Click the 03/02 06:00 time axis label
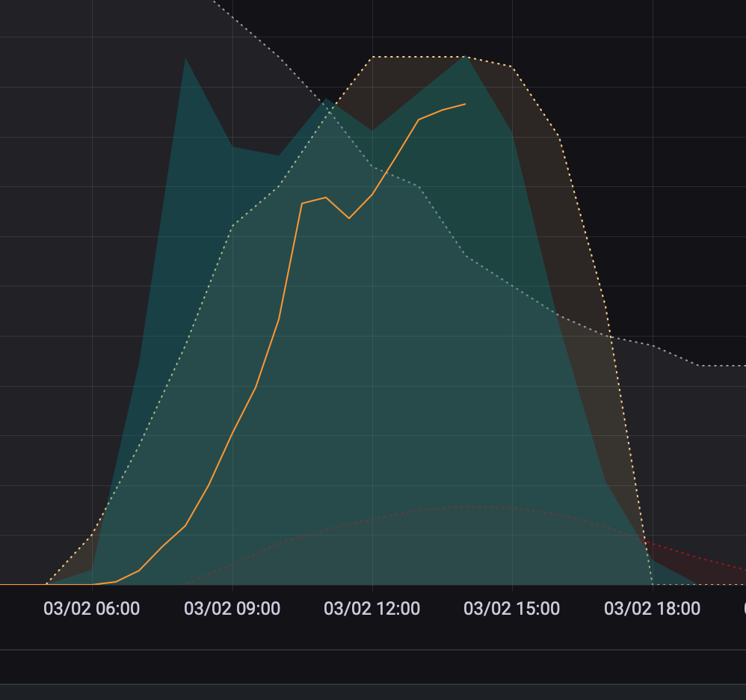Viewport: 746px width, 700px height. [91, 608]
